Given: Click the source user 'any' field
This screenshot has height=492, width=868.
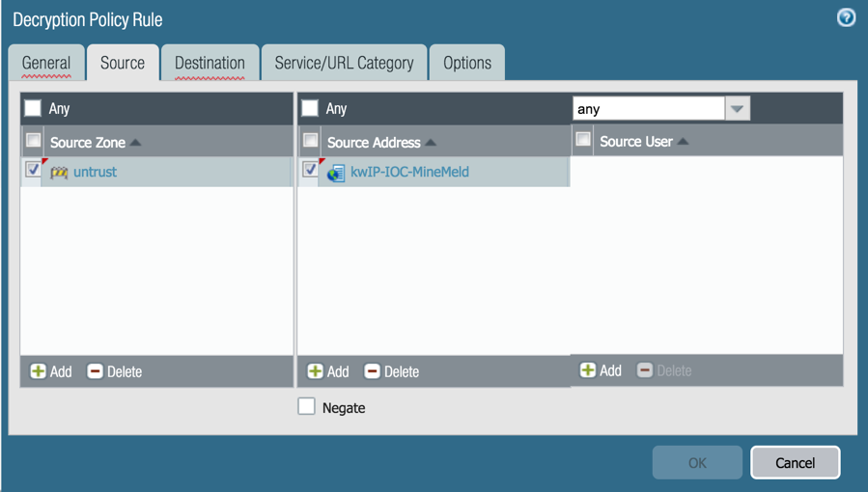Looking at the screenshot, I should pos(649,108).
